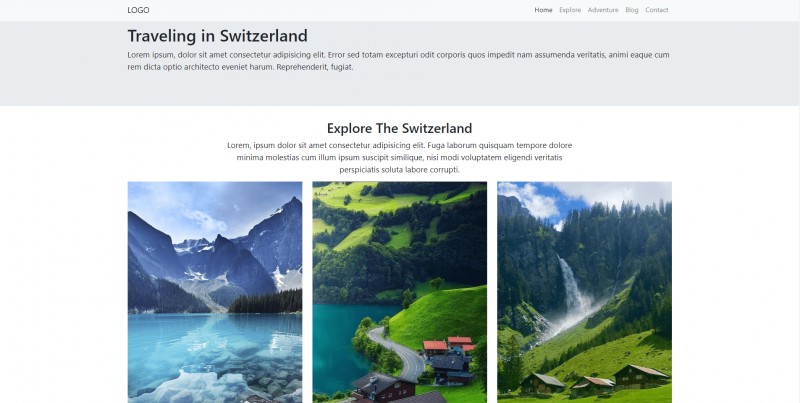The width and height of the screenshot is (800, 403).
Task: Go to the Explore page link
Action: (x=570, y=10)
